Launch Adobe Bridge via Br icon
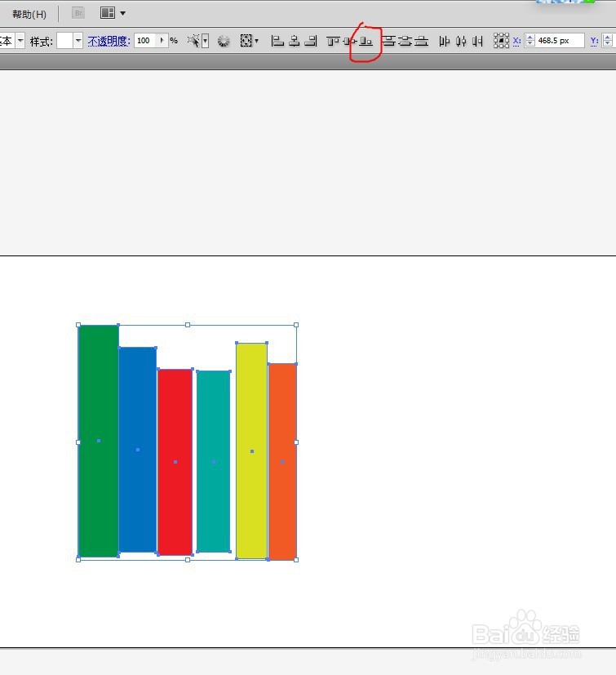This screenshot has height=675, width=616. point(78,13)
